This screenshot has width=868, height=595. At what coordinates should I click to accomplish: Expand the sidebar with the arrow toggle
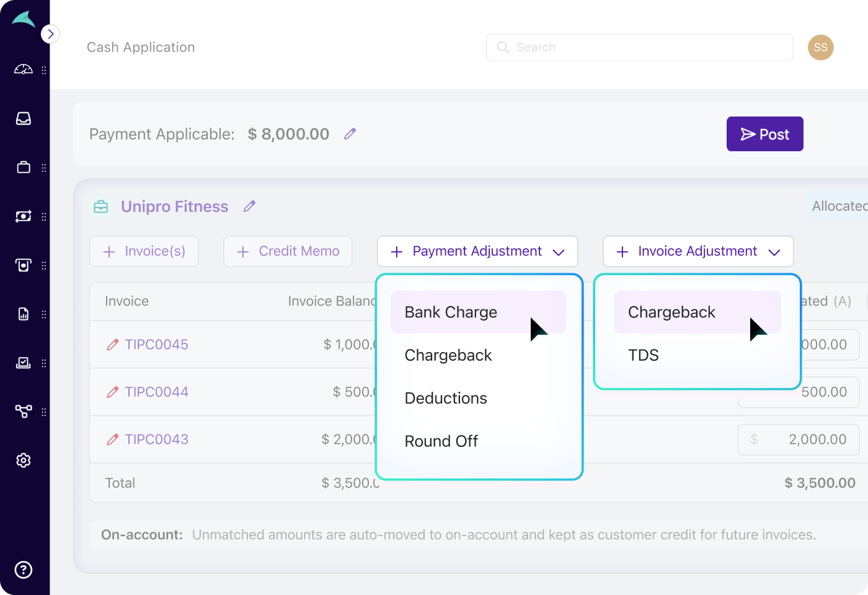pos(50,34)
